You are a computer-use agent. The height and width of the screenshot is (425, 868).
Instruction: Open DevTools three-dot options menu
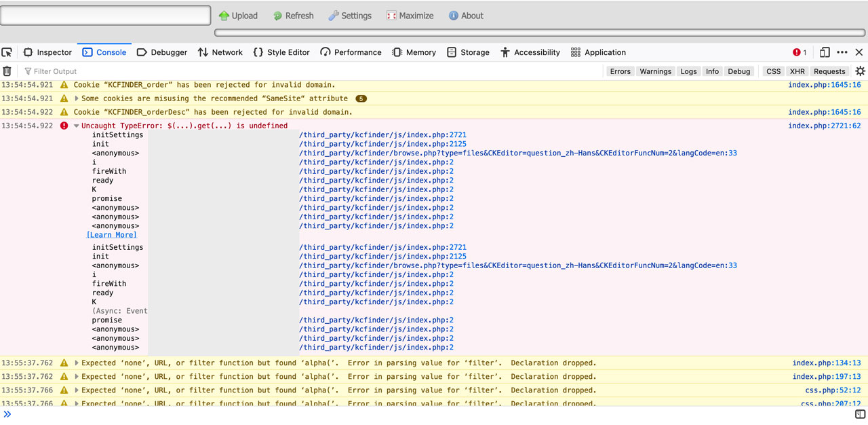pos(842,52)
